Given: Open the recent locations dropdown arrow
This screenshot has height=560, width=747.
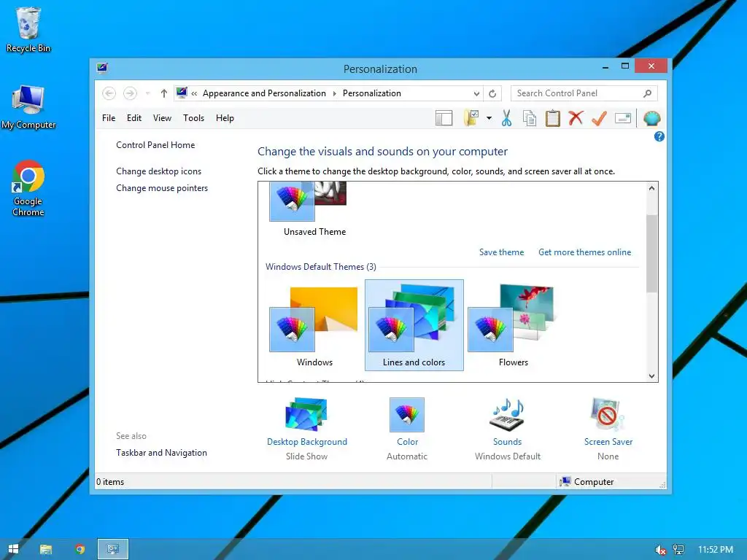Looking at the screenshot, I should pos(147,93).
